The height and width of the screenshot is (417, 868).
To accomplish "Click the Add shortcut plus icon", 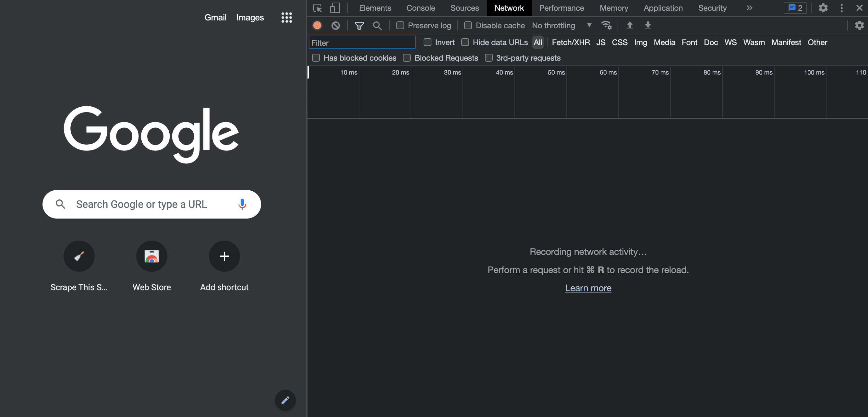I will [224, 256].
